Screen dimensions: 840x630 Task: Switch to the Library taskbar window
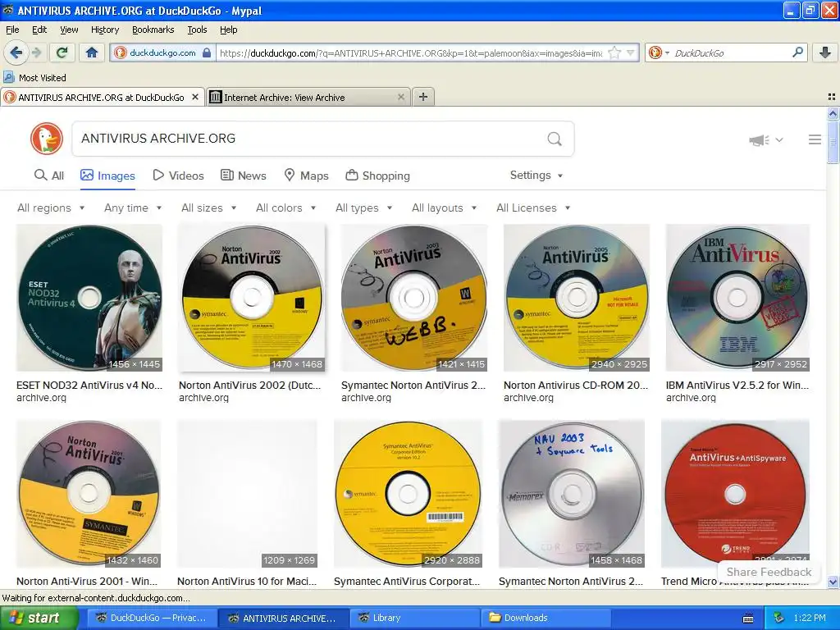[x=415, y=618]
